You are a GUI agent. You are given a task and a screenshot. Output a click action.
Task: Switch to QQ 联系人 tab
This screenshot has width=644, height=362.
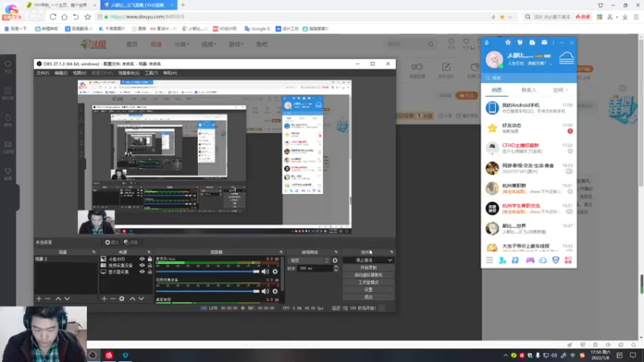529,90
